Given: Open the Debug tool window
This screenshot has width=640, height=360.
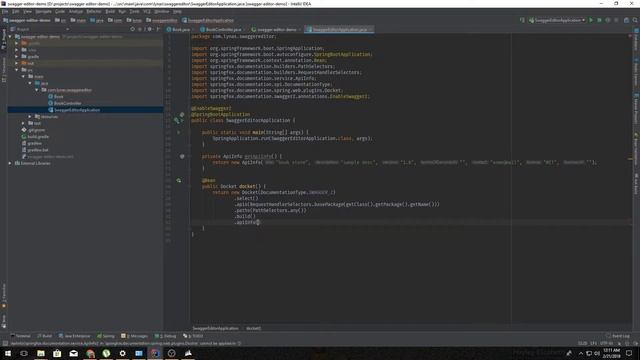Looking at the screenshot, I should [x=165, y=336].
